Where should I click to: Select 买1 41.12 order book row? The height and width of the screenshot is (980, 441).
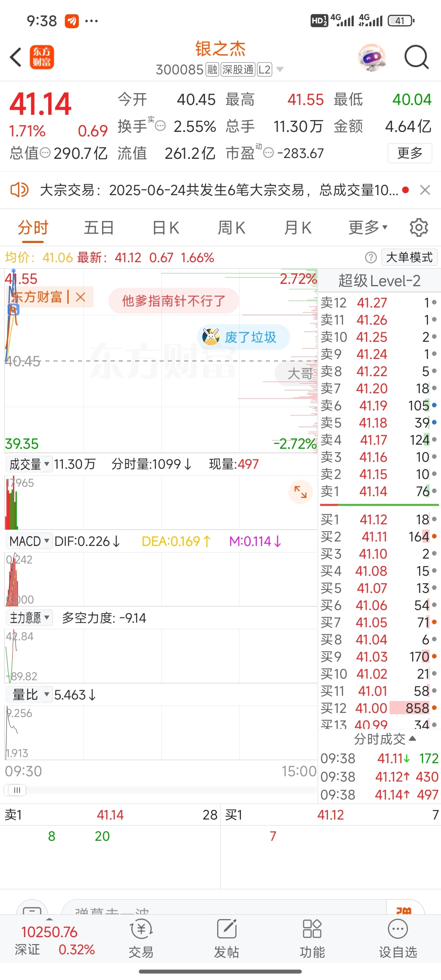[379, 519]
